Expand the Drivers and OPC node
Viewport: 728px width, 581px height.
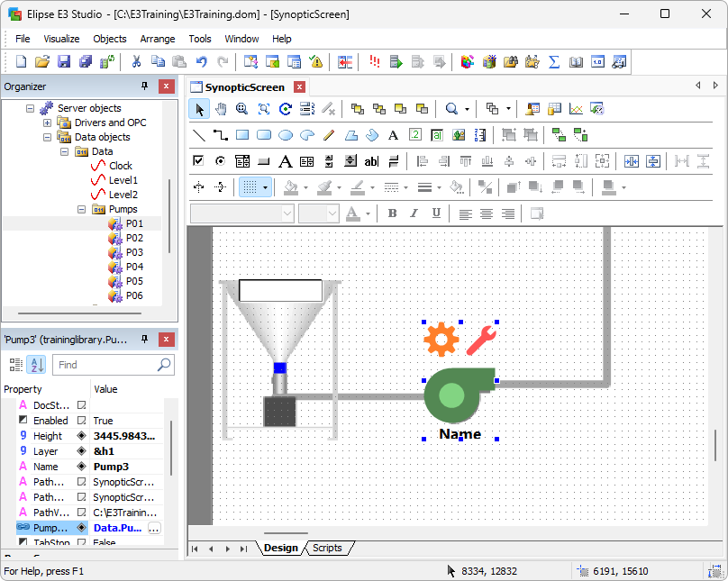click(48, 123)
